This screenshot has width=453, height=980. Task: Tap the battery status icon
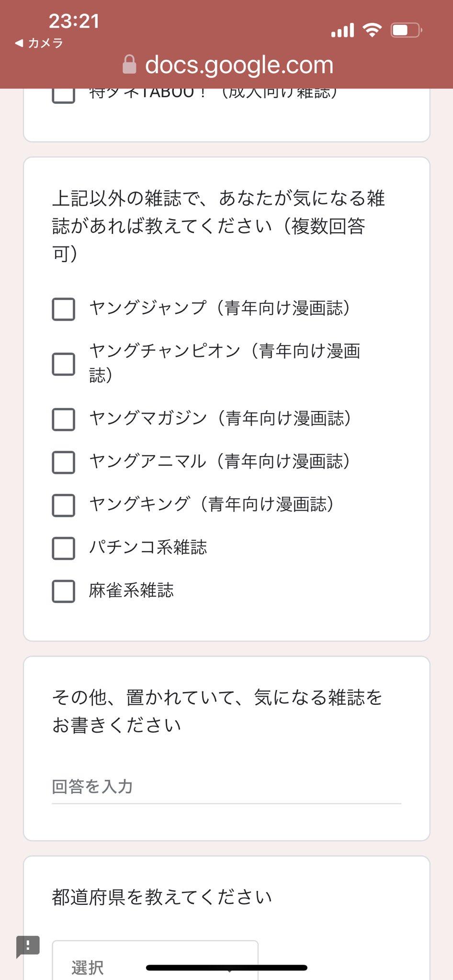click(x=406, y=30)
